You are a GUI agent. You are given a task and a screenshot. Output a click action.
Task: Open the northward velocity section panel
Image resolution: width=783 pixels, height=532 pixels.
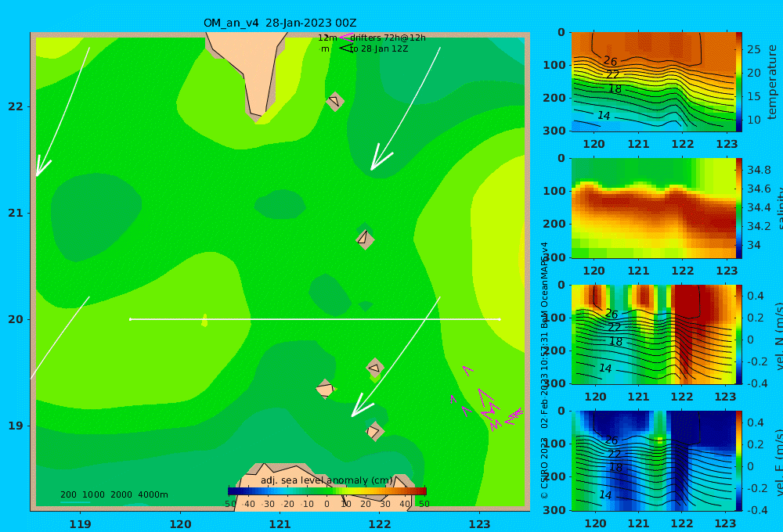coord(653,334)
